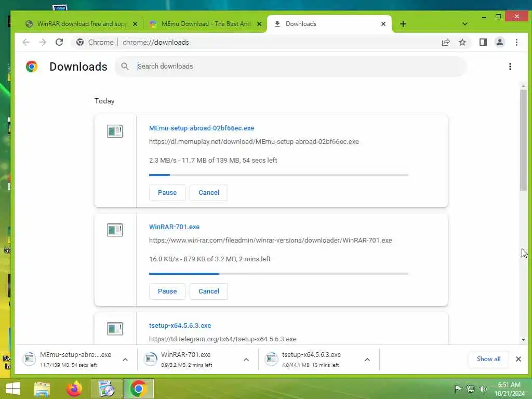Click the browser forward arrow
Viewport: 532px width, 399px height.
click(43, 42)
